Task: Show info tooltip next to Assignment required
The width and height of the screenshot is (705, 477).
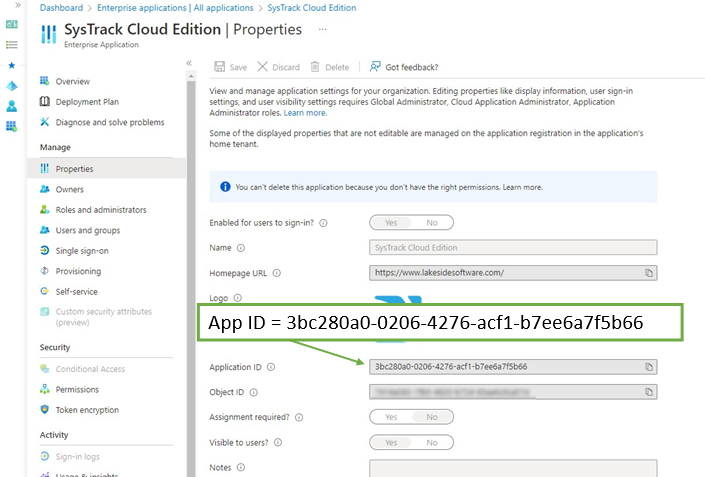Action: point(299,418)
